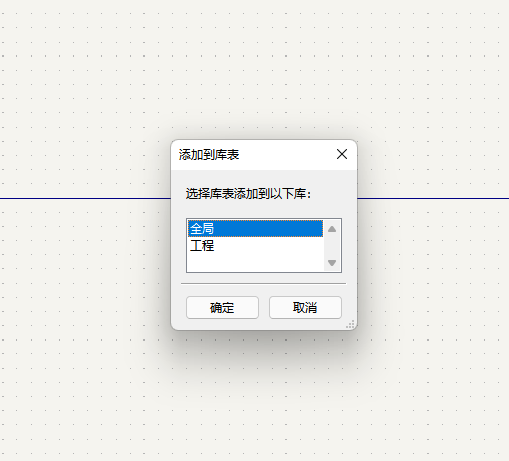Cancel with the 取消 button
509x461 pixels.
pyautogui.click(x=305, y=307)
